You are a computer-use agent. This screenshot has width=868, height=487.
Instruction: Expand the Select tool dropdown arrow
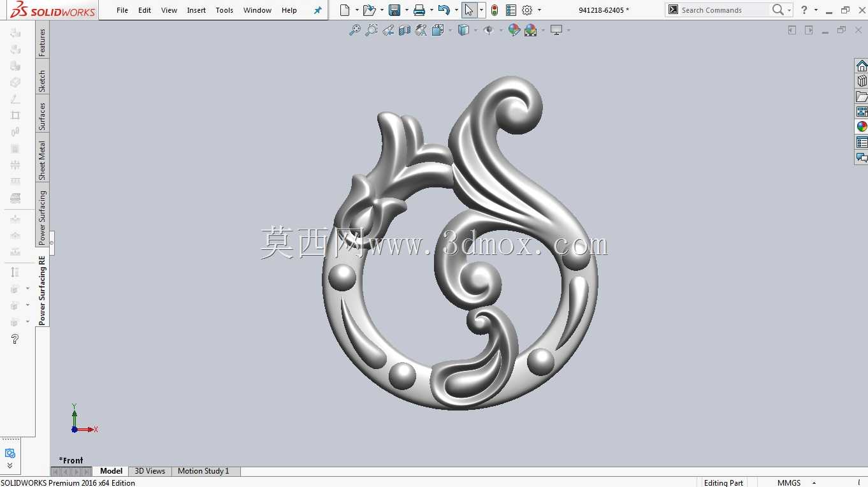[481, 10]
